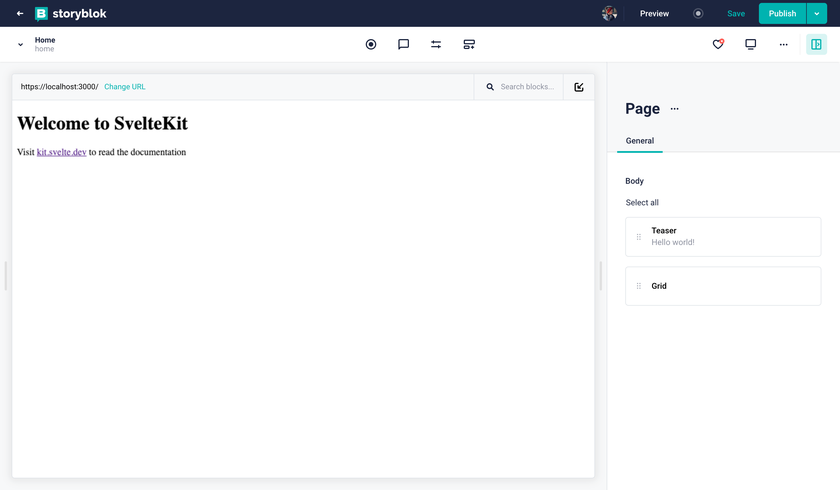The image size is (840, 490).
Task: Open the Teaser block
Action: point(723,237)
